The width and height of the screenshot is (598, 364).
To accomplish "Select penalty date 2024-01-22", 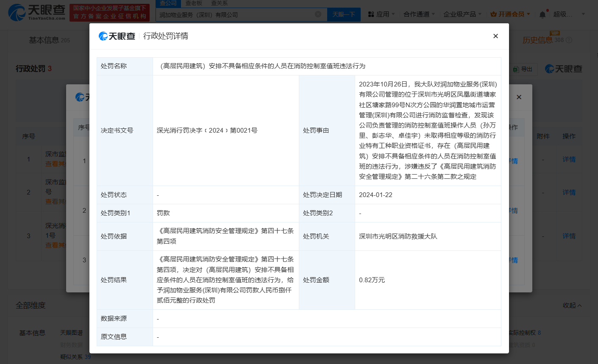I will [375, 195].
